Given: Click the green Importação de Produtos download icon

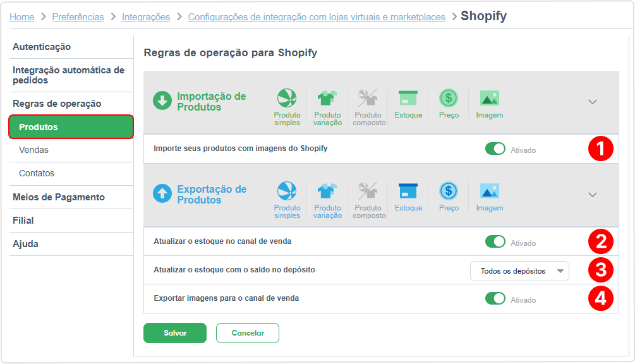Looking at the screenshot, I should pos(162,101).
